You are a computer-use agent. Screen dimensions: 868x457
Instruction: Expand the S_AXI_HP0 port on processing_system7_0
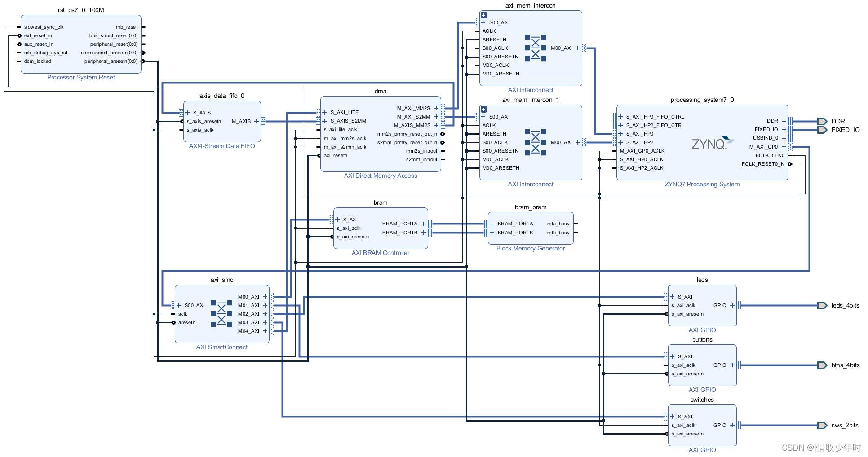click(620, 134)
